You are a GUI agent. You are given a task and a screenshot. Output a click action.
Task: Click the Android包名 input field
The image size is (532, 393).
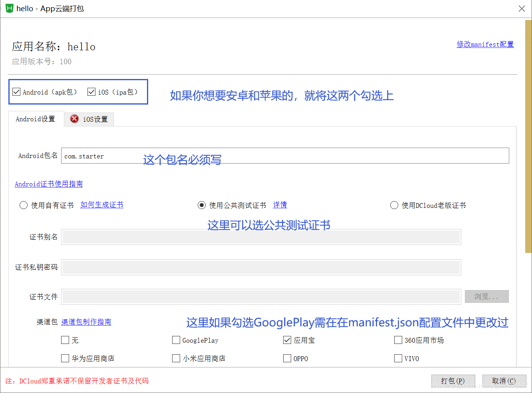[x=285, y=156]
